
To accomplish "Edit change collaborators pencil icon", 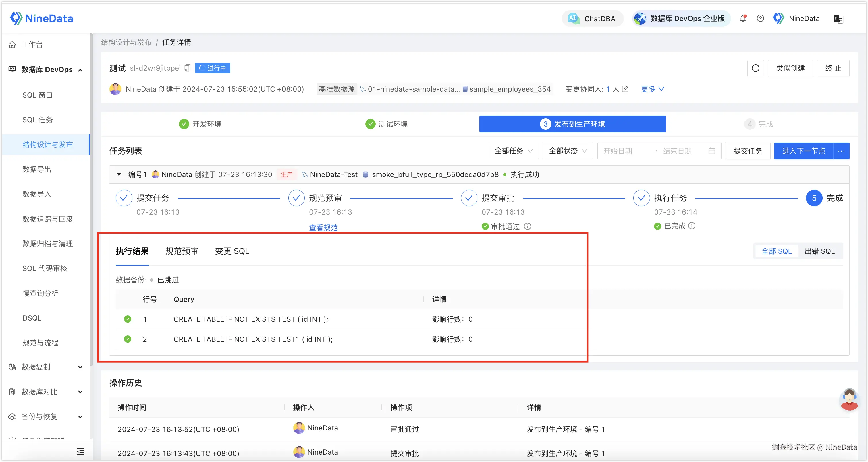I will [625, 89].
